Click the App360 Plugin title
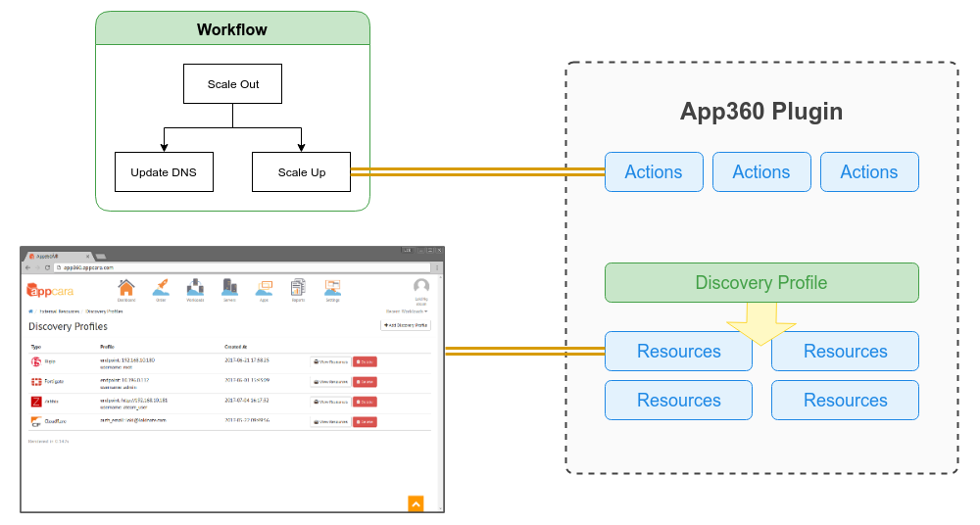This screenshot has height=525, width=980. click(x=761, y=112)
